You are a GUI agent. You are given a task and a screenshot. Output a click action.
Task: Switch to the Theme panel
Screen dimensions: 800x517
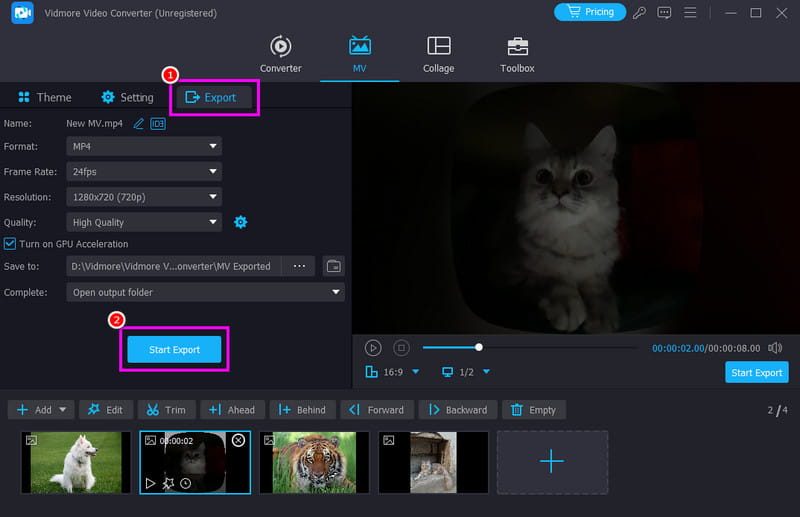pos(45,97)
